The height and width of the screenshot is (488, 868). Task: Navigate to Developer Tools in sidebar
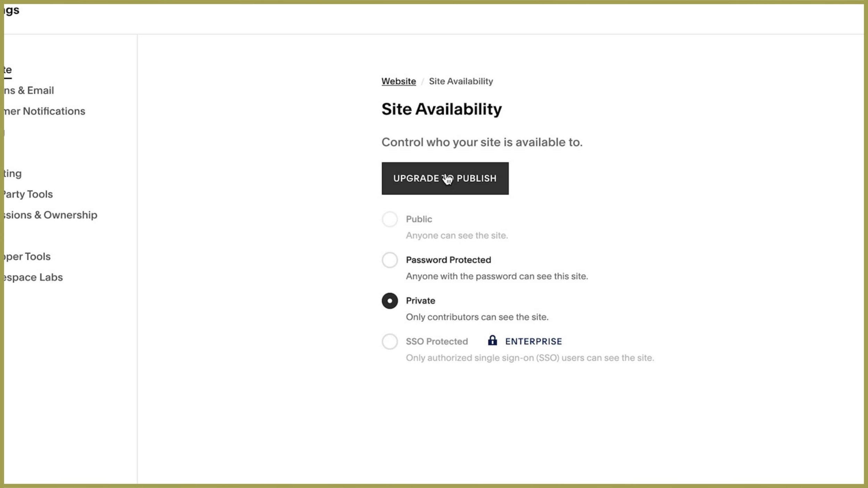pyautogui.click(x=27, y=257)
